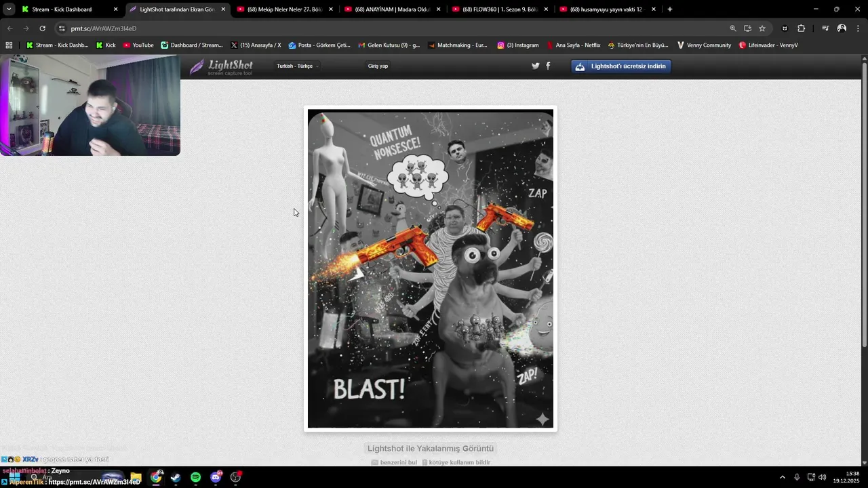Click the install app icon in address bar
This screenshot has width=868, height=488.
coord(747,28)
